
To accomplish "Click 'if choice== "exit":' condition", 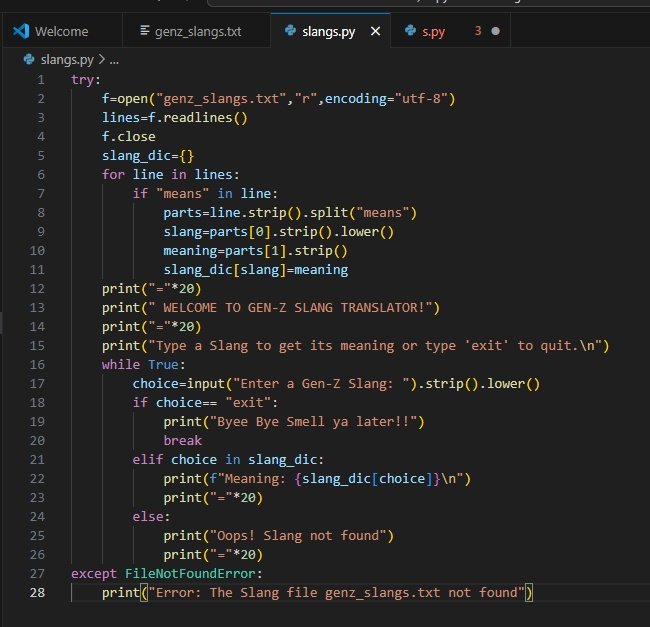I will click(x=205, y=403).
